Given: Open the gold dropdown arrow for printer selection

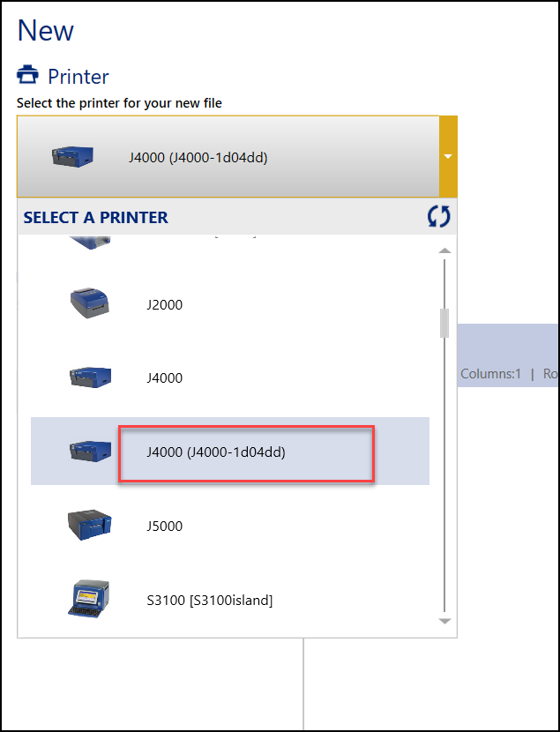Looking at the screenshot, I should [448, 156].
